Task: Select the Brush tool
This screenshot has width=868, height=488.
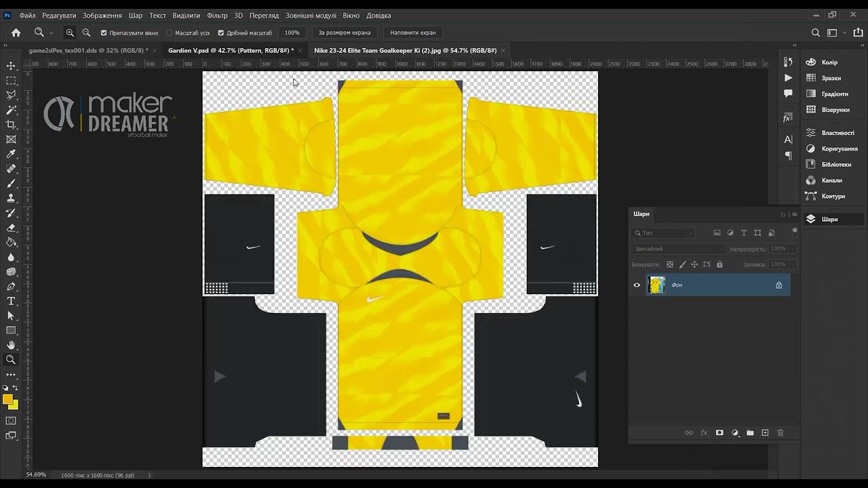Action: (x=11, y=184)
